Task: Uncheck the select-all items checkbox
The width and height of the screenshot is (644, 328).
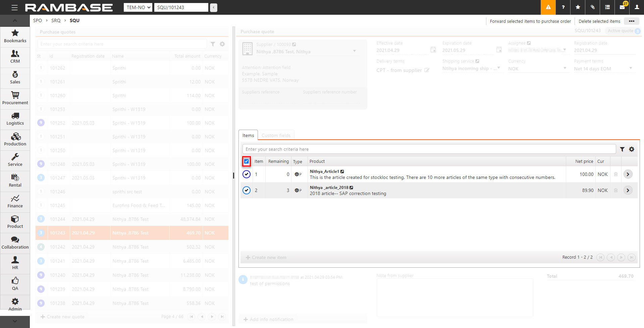Action: [x=247, y=161]
